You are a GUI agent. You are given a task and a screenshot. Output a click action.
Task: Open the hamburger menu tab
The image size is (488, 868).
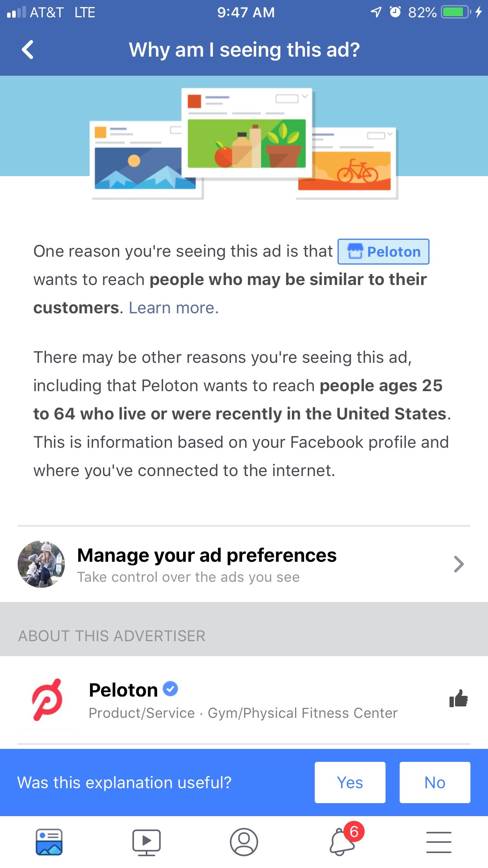439,842
